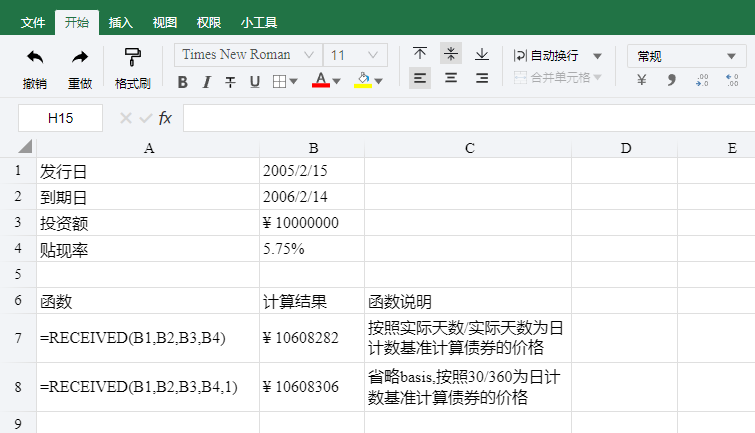The width and height of the screenshot is (755, 433).
Task: Open the 文件 menu
Action: 33,23
